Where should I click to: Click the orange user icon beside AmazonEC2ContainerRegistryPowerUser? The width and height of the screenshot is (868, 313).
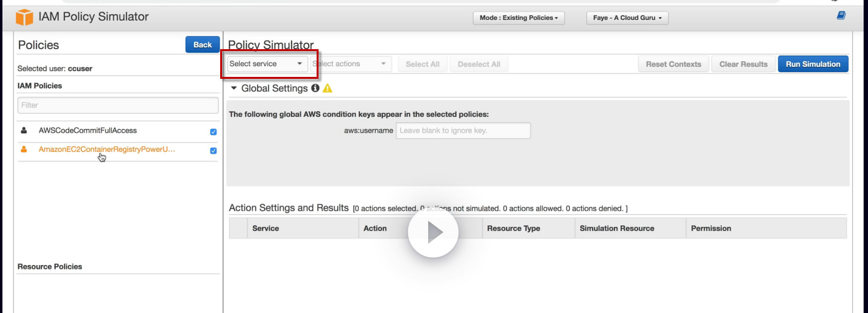point(23,149)
